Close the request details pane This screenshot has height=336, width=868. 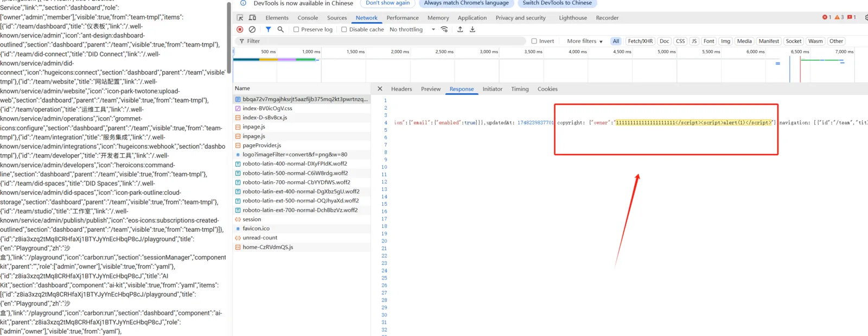(380, 88)
